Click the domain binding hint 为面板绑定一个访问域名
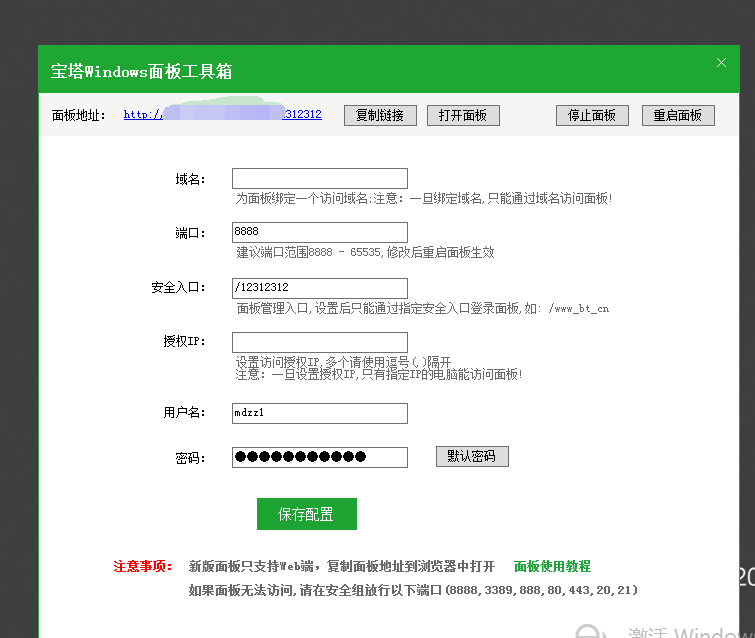This screenshot has width=755, height=638. [x=424, y=198]
